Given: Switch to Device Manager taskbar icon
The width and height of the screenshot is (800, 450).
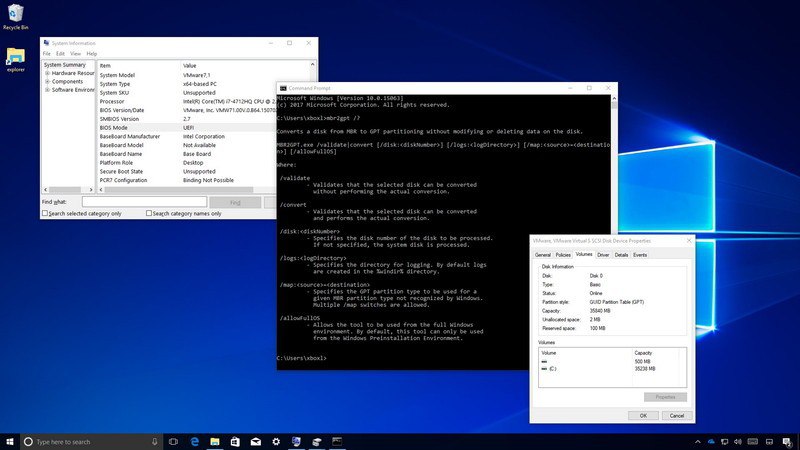Looking at the screenshot, I should click(x=317, y=442).
